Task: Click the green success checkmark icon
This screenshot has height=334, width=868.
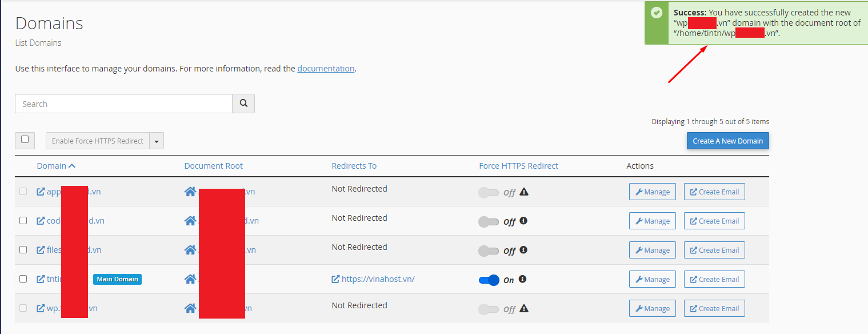Action: [657, 12]
